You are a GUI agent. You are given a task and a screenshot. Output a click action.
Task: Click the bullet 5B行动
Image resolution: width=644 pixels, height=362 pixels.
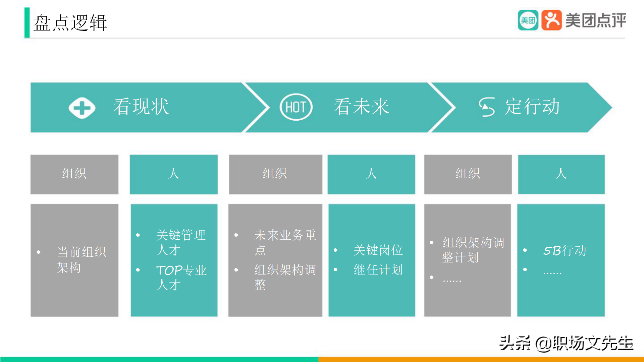pyautogui.click(x=565, y=250)
